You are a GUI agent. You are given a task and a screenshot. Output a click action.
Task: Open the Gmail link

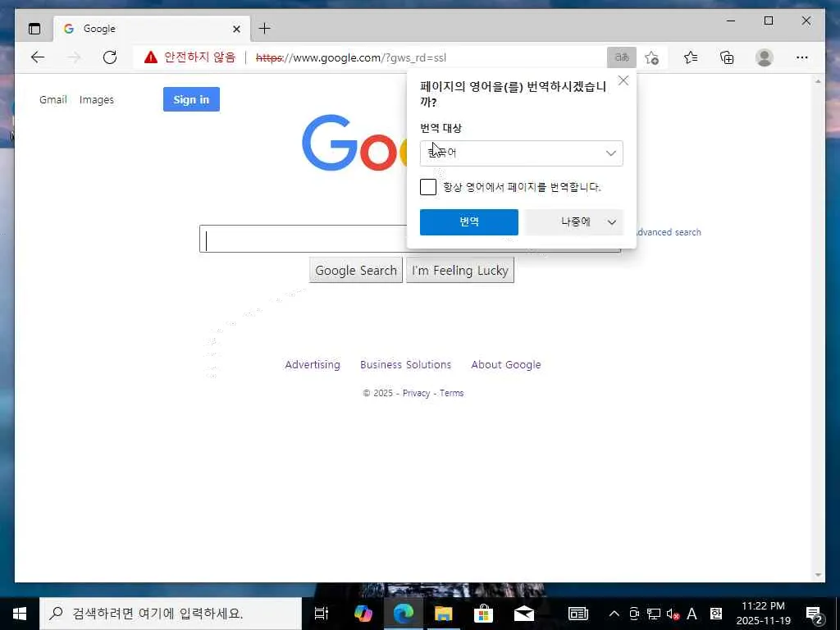pos(53,99)
